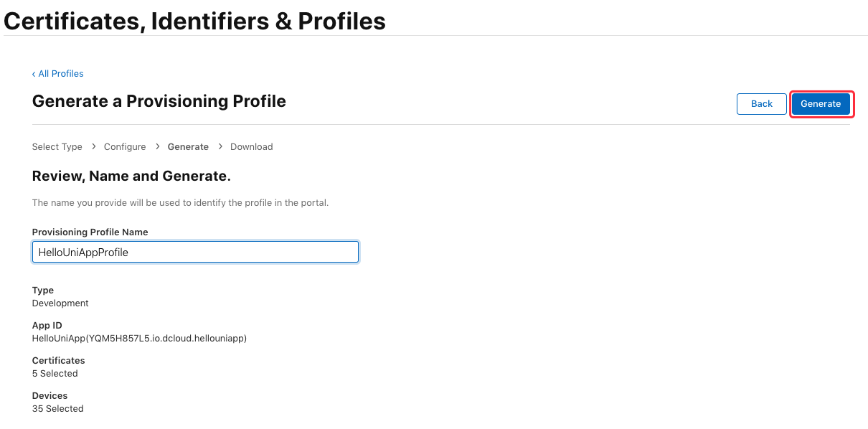Click the back chevron beside All Profiles
The height and width of the screenshot is (429, 868).
(34, 74)
